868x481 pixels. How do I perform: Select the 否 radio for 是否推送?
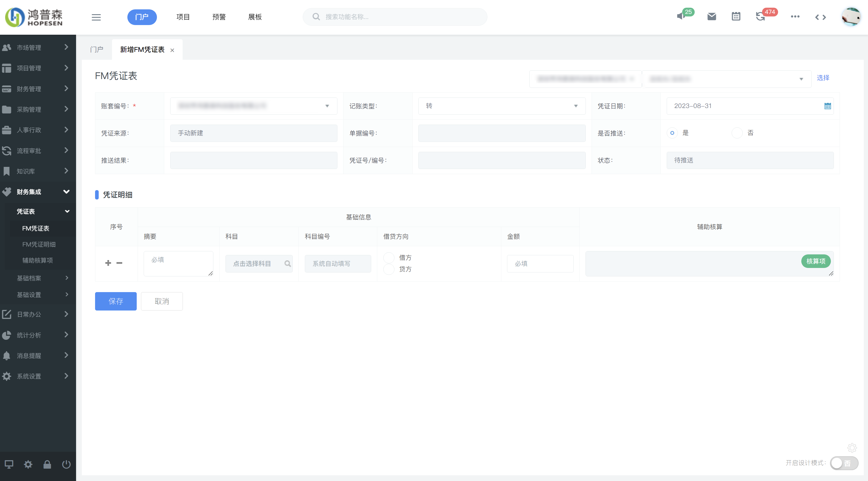tap(737, 133)
